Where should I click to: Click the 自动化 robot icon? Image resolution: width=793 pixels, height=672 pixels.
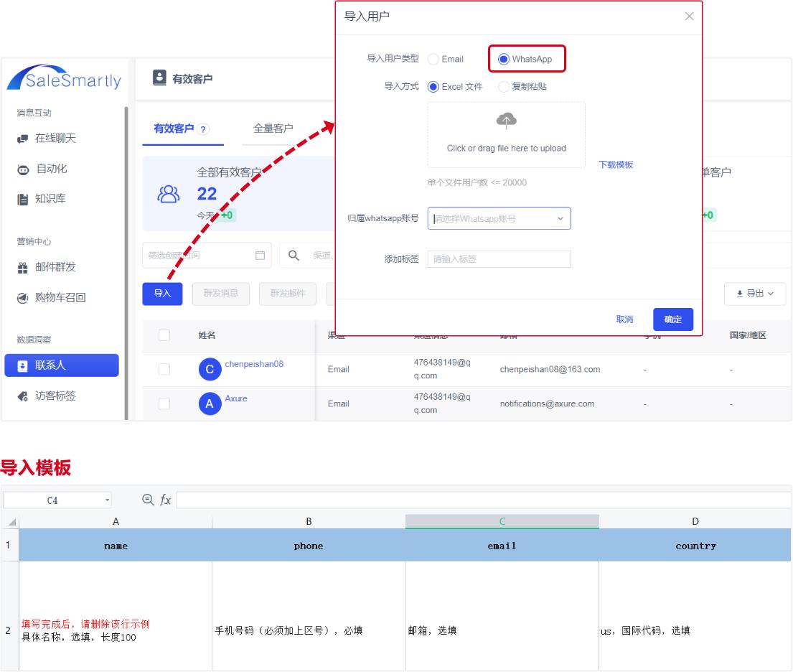[x=23, y=169]
